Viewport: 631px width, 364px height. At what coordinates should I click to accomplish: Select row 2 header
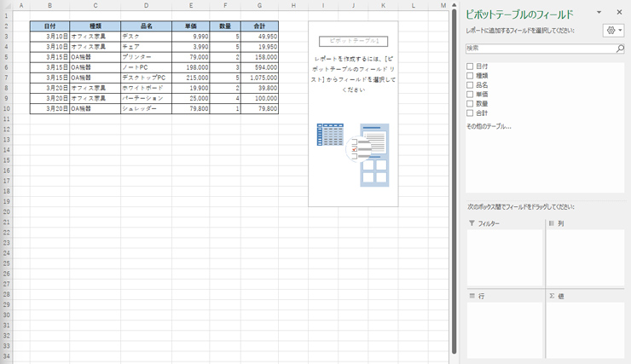tap(6, 26)
